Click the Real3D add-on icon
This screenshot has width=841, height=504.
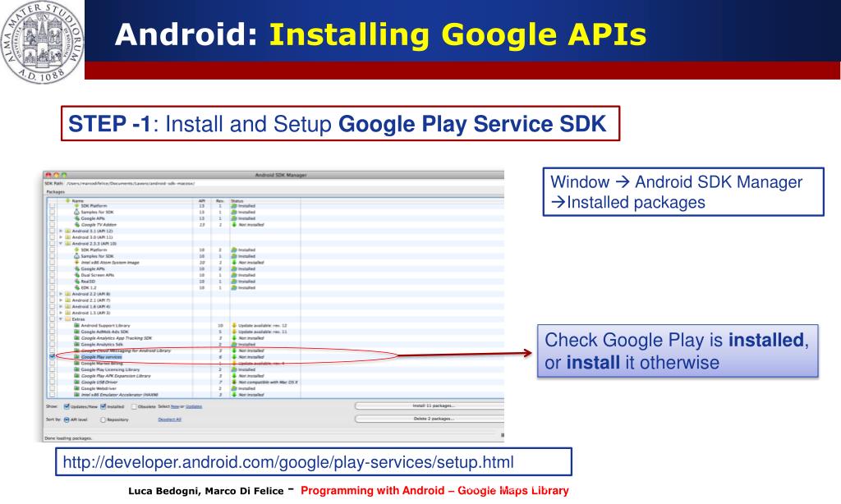click(76, 282)
